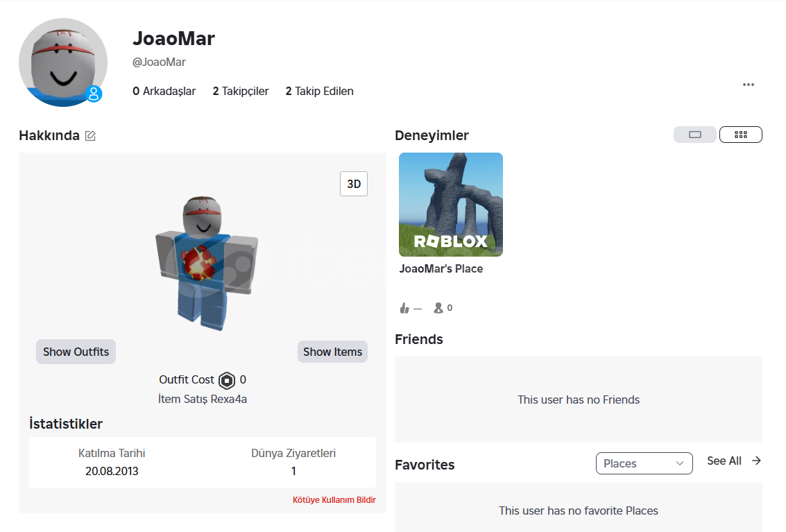The width and height of the screenshot is (786, 532).
Task: Click the Friends section heading
Action: [418, 339]
